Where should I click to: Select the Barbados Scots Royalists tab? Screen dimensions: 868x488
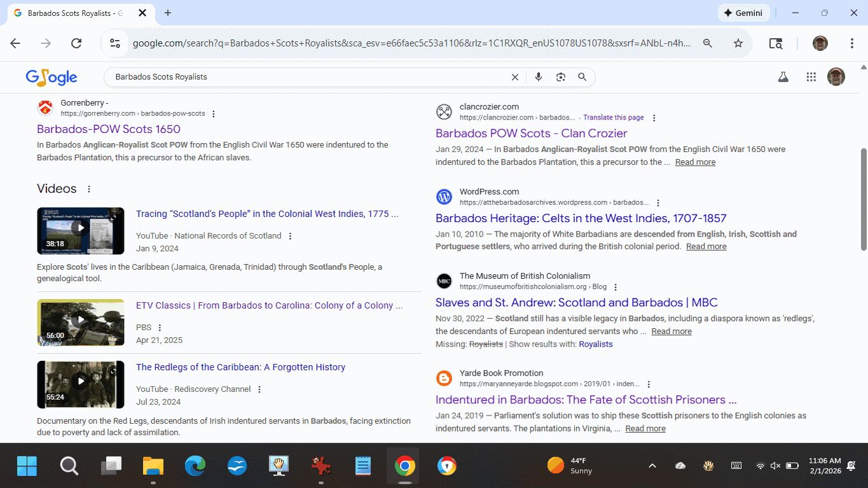(x=70, y=13)
